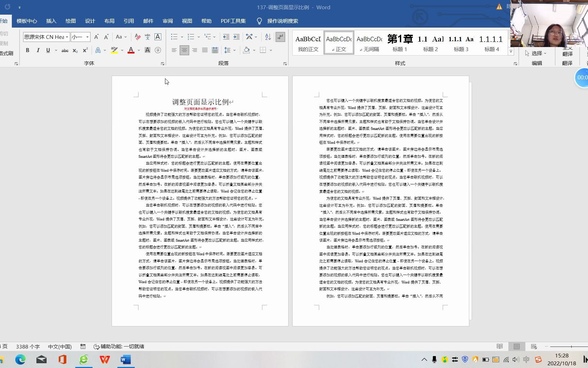Open Layout ribbon tab
The width and height of the screenshot is (588, 368).
(x=109, y=21)
